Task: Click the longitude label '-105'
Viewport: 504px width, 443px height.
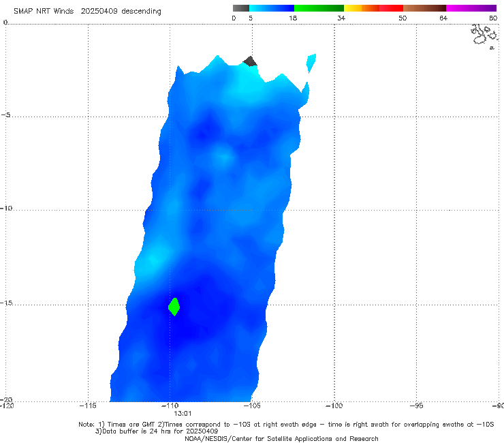Action: pyautogui.click(x=252, y=406)
